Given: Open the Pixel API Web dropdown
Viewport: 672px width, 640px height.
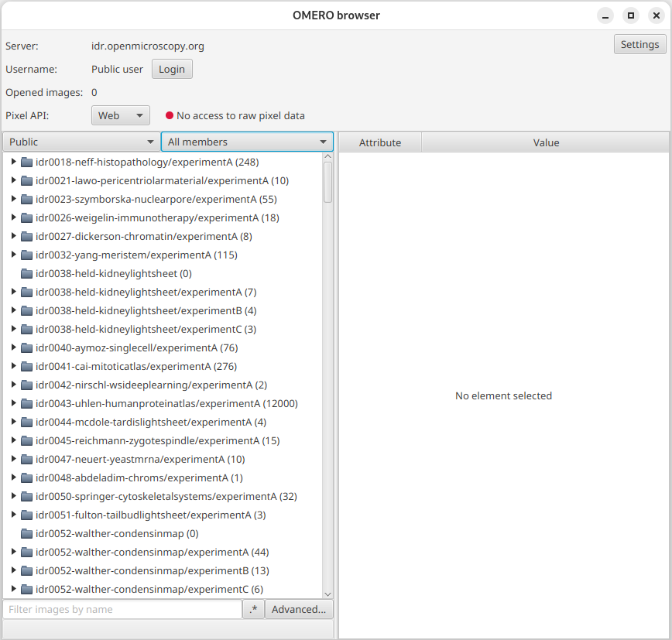Looking at the screenshot, I should (121, 115).
